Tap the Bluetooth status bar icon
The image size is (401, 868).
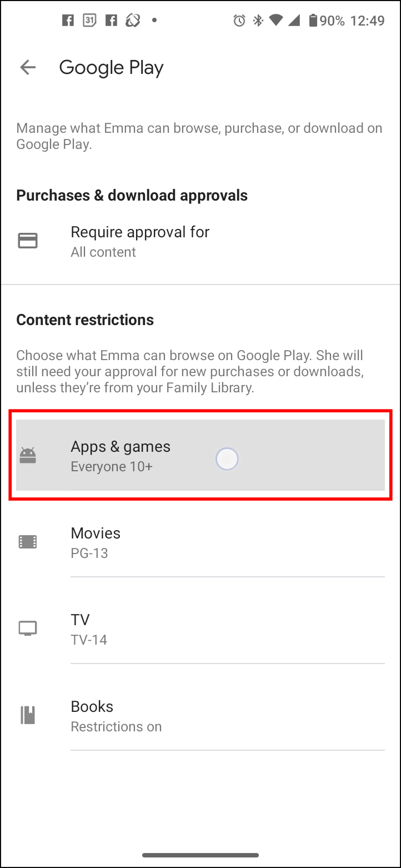258,21
